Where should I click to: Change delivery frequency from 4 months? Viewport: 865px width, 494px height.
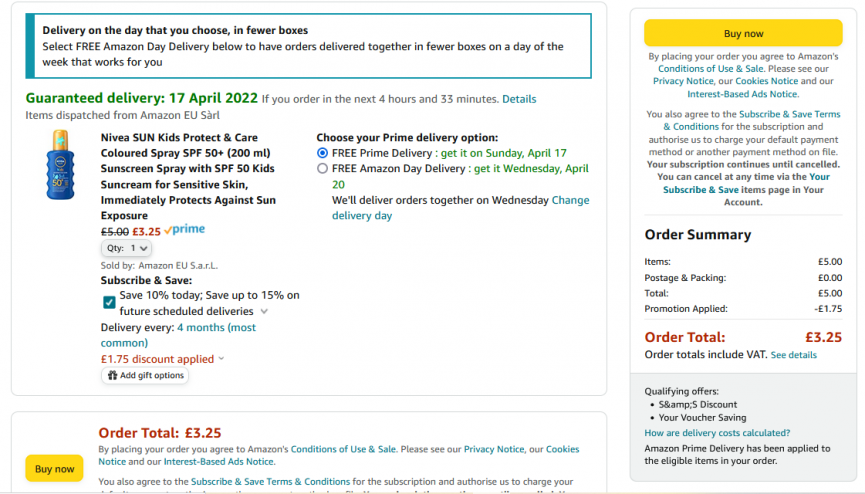tap(178, 335)
